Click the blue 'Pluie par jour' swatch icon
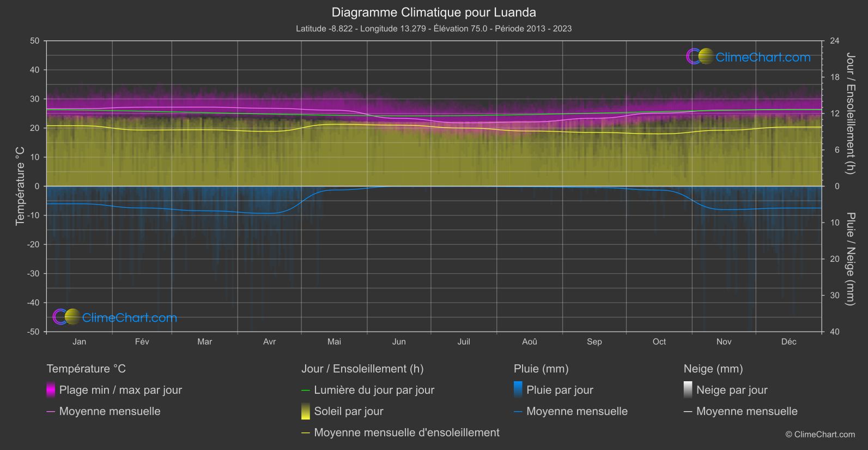 click(518, 390)
